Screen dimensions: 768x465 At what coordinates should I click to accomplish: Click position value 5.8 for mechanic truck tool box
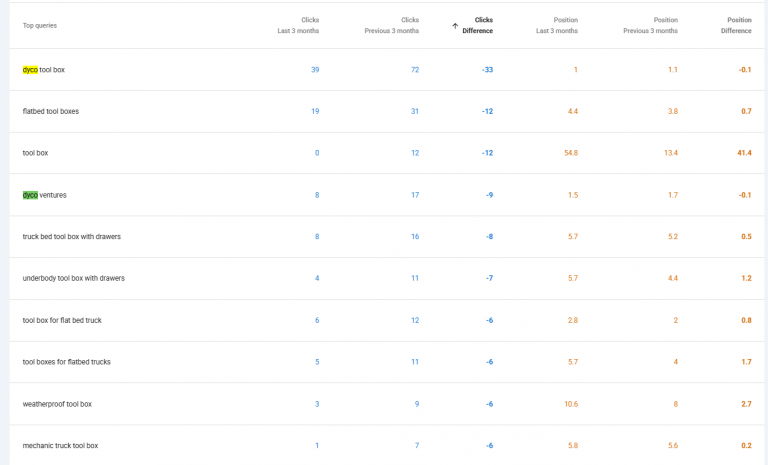573,446
